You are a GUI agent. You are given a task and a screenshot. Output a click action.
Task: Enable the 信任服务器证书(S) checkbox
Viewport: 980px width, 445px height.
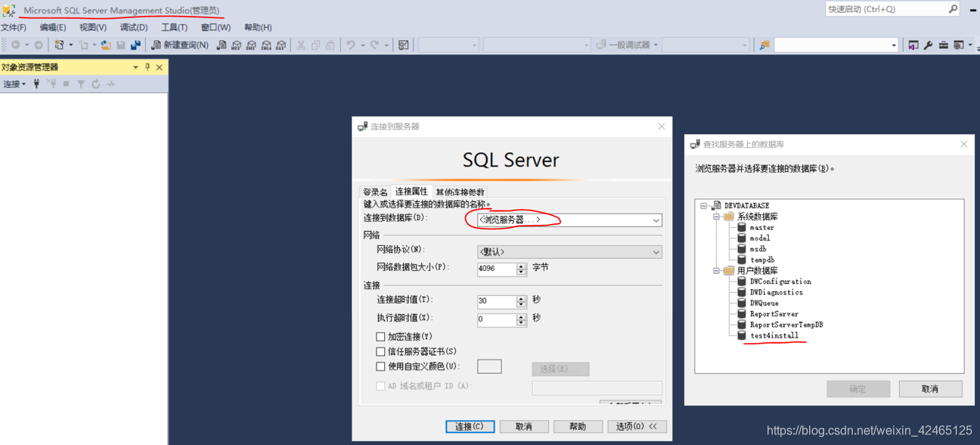pyautogui.click(x=380, y=351)
